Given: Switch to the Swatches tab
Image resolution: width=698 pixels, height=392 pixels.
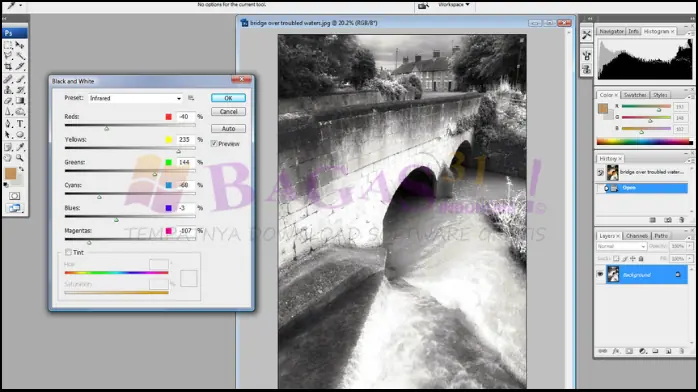Looking at the screenshot, I should click(x=635, y=95).
